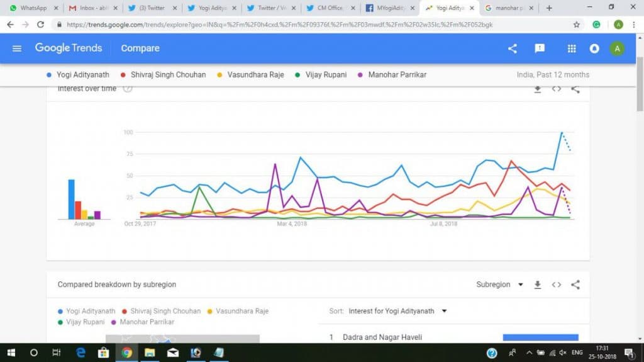Embed the interest over time chart

pyautogui.click(x=556, y=89)
